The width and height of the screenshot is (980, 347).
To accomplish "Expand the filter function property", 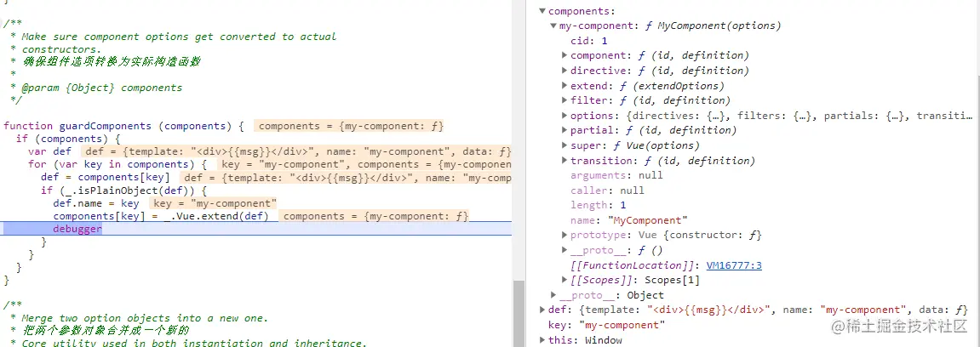I will point(565,100).
